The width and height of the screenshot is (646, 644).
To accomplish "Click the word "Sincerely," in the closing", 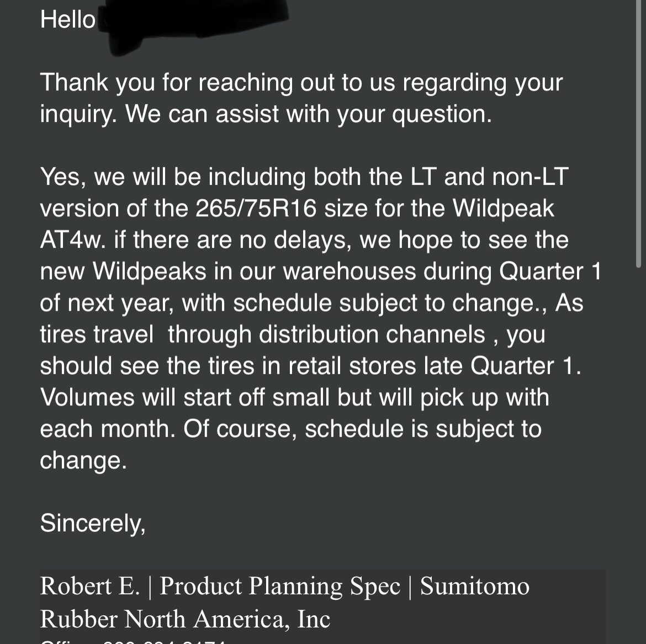I will (93, 523).
